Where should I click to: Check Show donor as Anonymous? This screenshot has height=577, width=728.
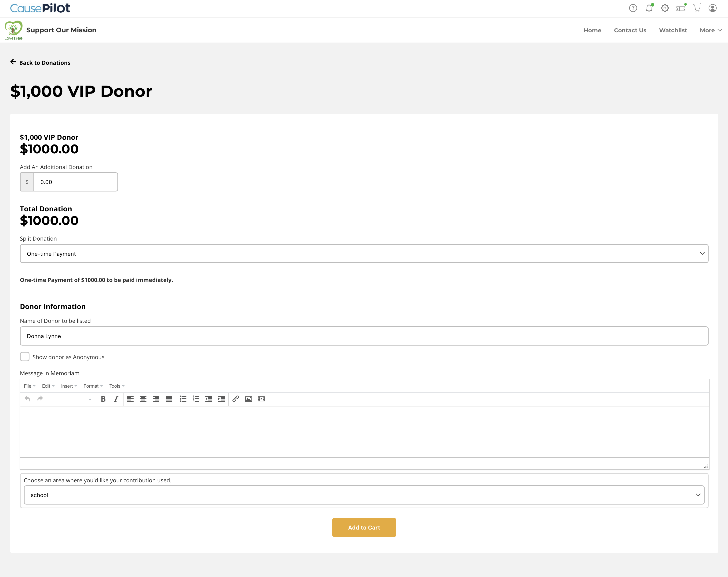(x=25, y=357)
